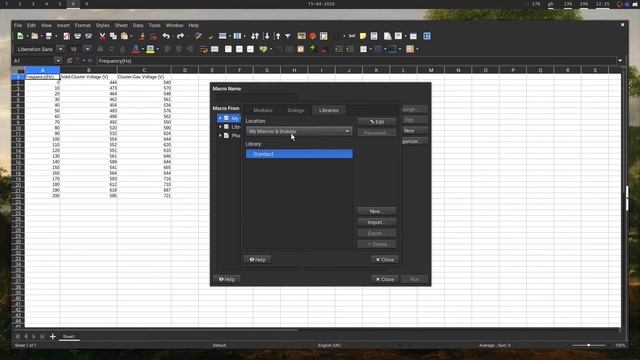Click the Sort ascending/descending arrows icon

pos(255,36)
